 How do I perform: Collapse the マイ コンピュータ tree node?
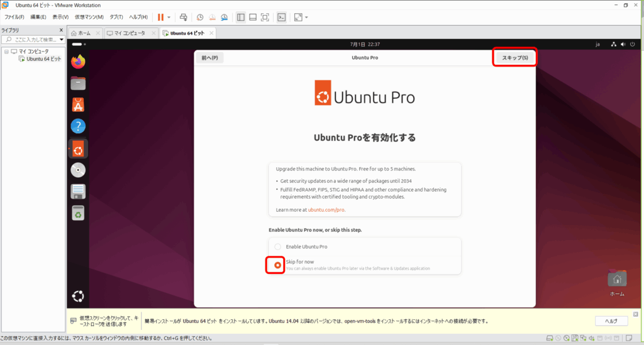point(6,52)
